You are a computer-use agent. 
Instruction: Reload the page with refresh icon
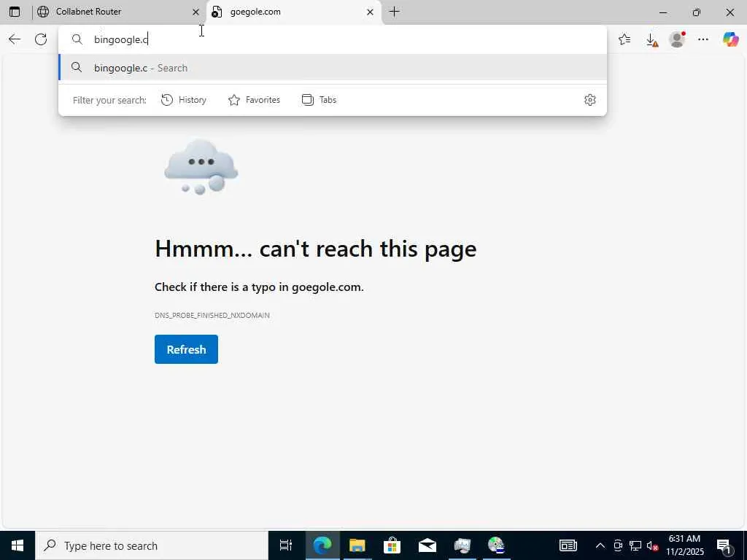[41, 39]
